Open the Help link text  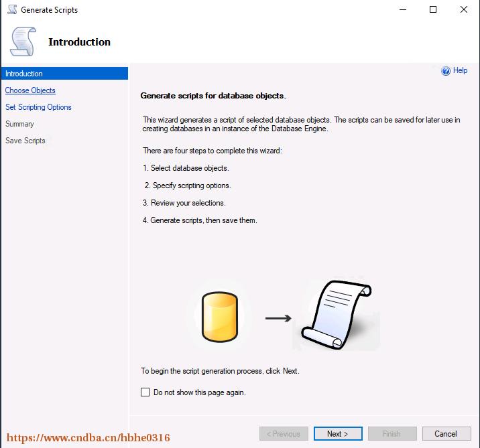(x=460, y=70)
